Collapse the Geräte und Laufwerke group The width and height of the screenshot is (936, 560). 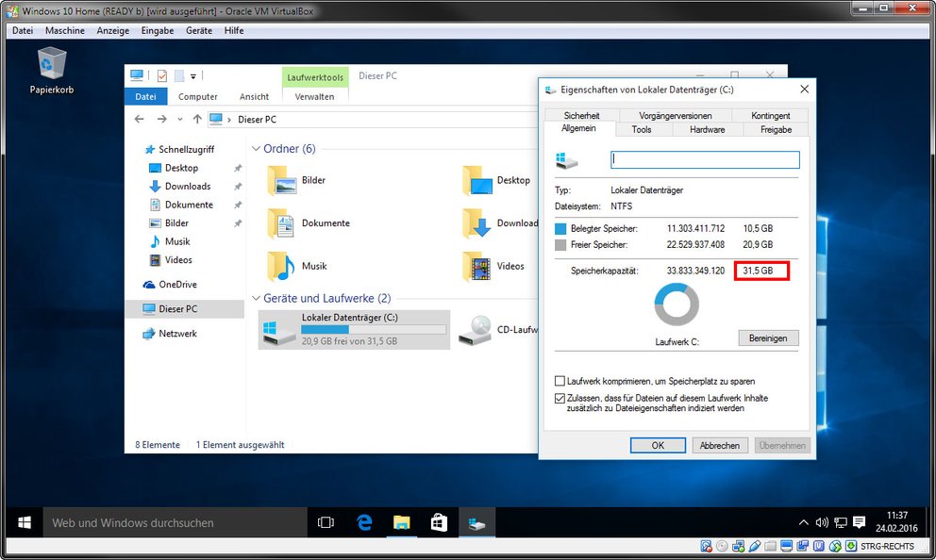[x=256, y=298]
